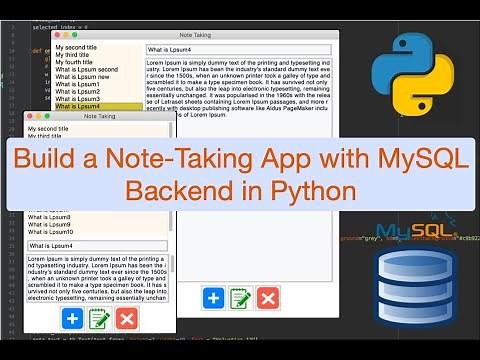Open the 'What is Lpsum10' note in the front window
This screenshot has width=480, height=360.
pyautogui.click(x=50, y=232)
